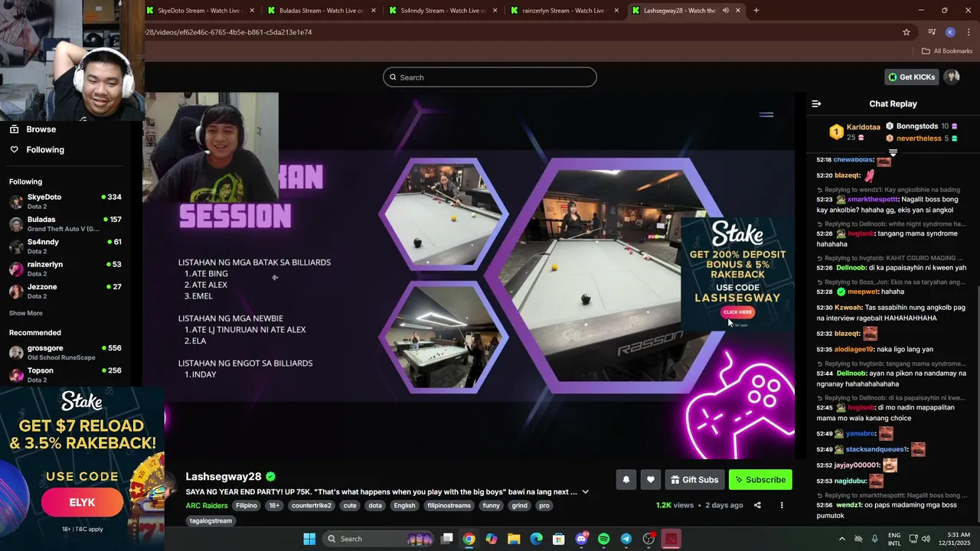980x551 pixels.
Task: Collapse the chat replay panel
Action: [x=816, y=103]
